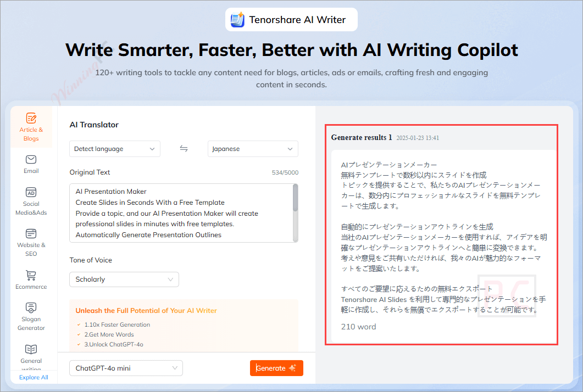
Task: Change the Scholarly tone of voice dropdown
Action: 124,279
